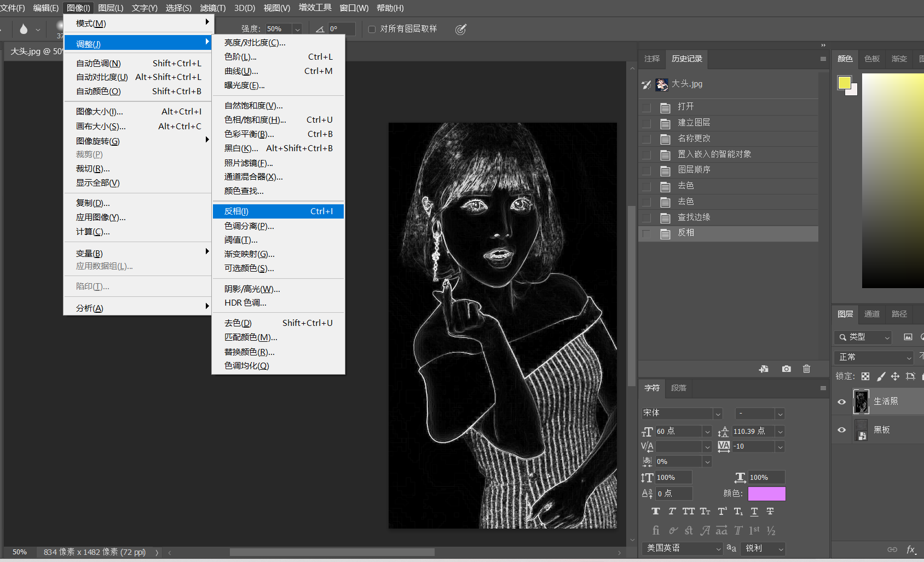Toggle visibility of the 黑板 layer
924x562 pixels.
(x=842, y=430)
